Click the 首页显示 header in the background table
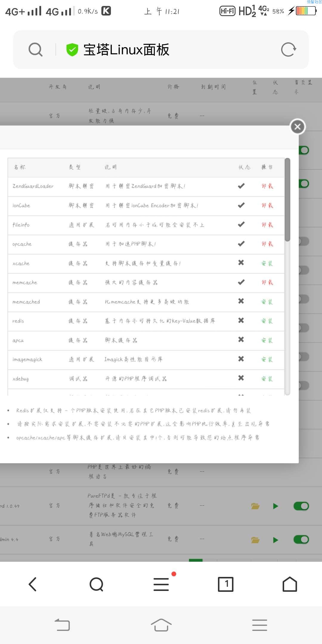The height and width of the screenshot is (644, 322). point(304,87)
